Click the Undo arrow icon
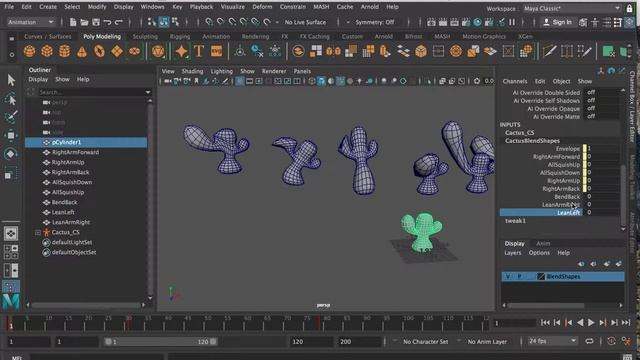 [x=107, y=22]
